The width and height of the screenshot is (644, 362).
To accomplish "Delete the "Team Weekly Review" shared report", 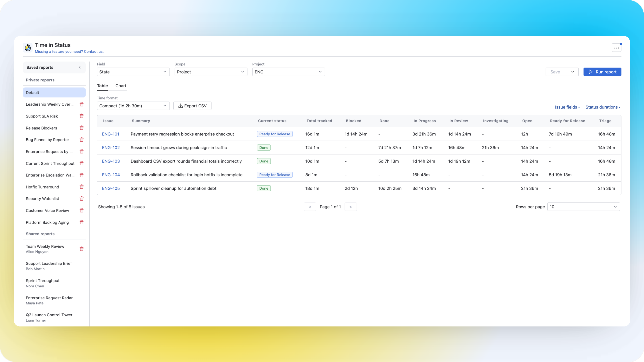I will (x=82, y=249).
